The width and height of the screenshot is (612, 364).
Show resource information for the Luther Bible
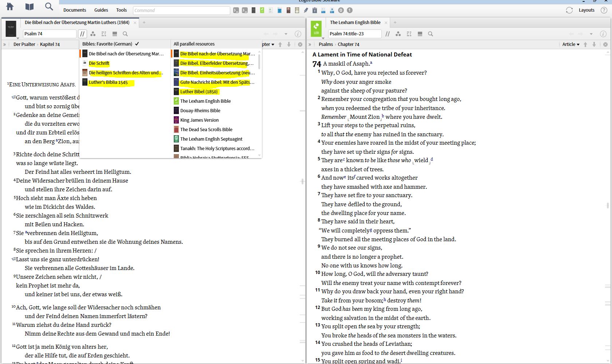[298, 34]
